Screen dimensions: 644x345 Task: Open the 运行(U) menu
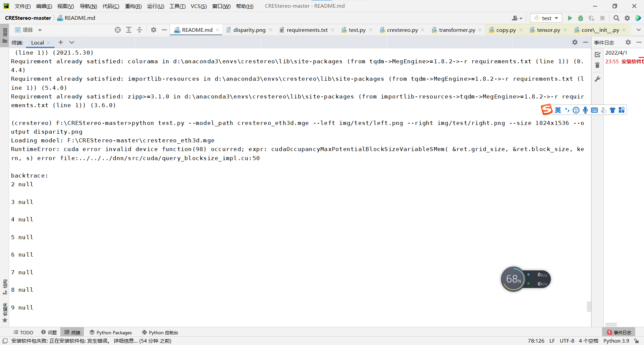click(x=156, y=6)
